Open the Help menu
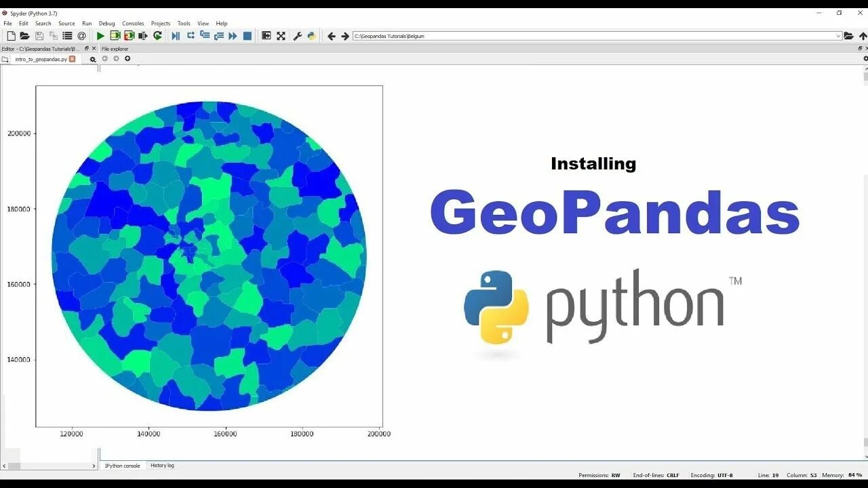 222,23
